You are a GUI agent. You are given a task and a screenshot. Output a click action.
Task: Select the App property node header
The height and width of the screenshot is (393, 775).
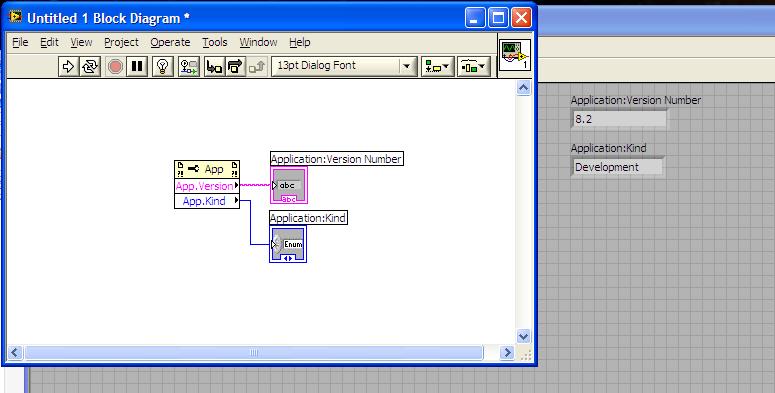click(207, 169)
